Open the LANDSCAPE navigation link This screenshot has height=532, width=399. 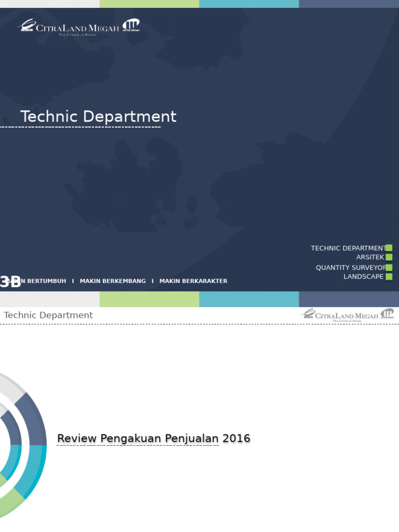coord(363,276)
